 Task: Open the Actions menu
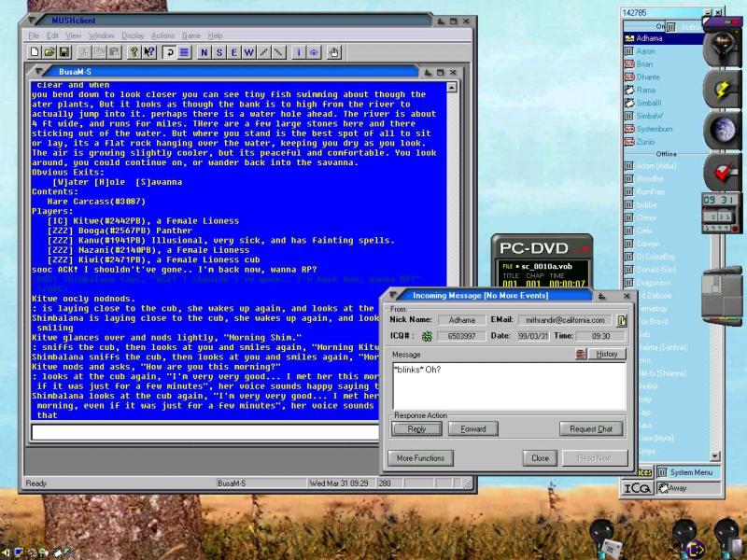click(x=162, y=35)
